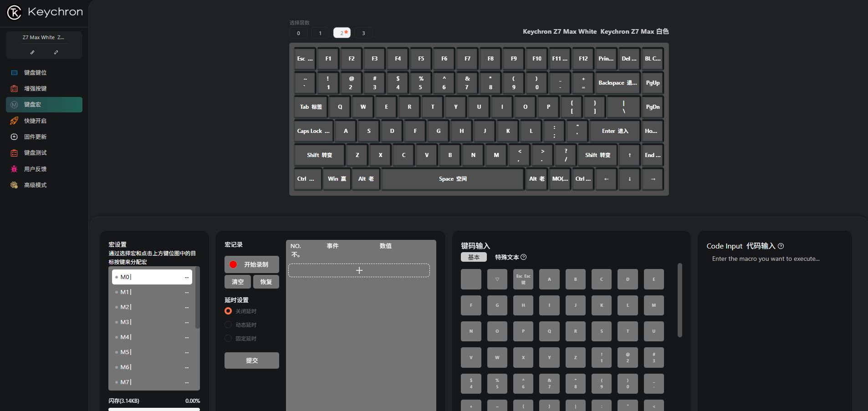
Task: Click the help icon next to 特殊文本
Action: [524, 257]
